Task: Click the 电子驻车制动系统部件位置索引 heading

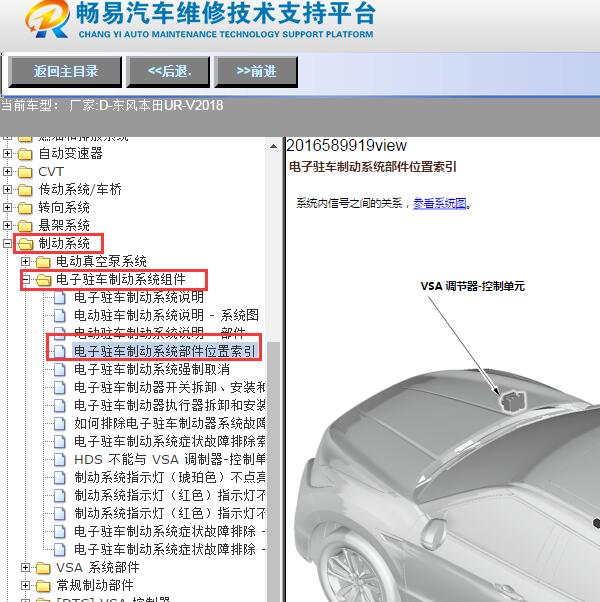Action: pyautogui.click(x=372, y=167)
